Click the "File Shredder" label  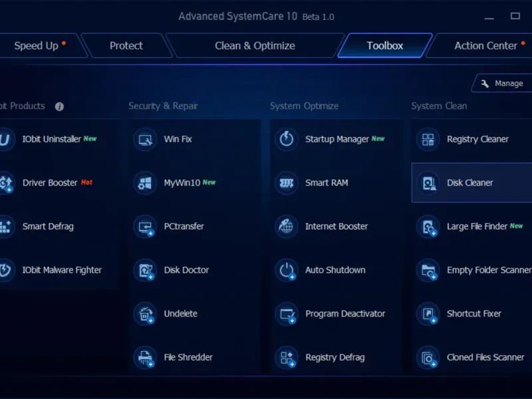188,357
